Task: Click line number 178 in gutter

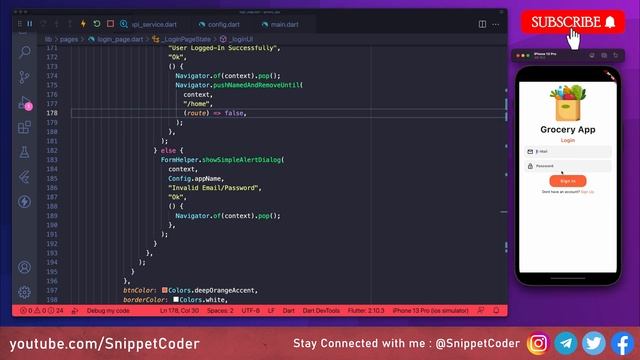Action: click(52, 113)
